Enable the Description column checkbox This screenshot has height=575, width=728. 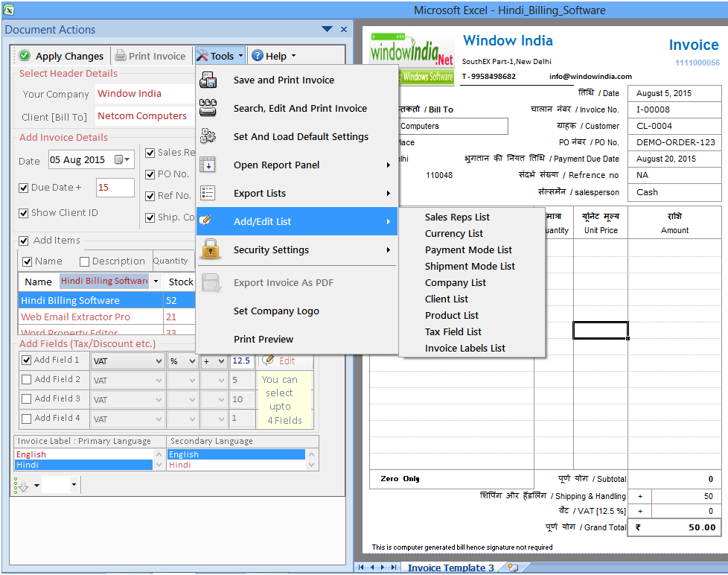[x=84, y=261]
